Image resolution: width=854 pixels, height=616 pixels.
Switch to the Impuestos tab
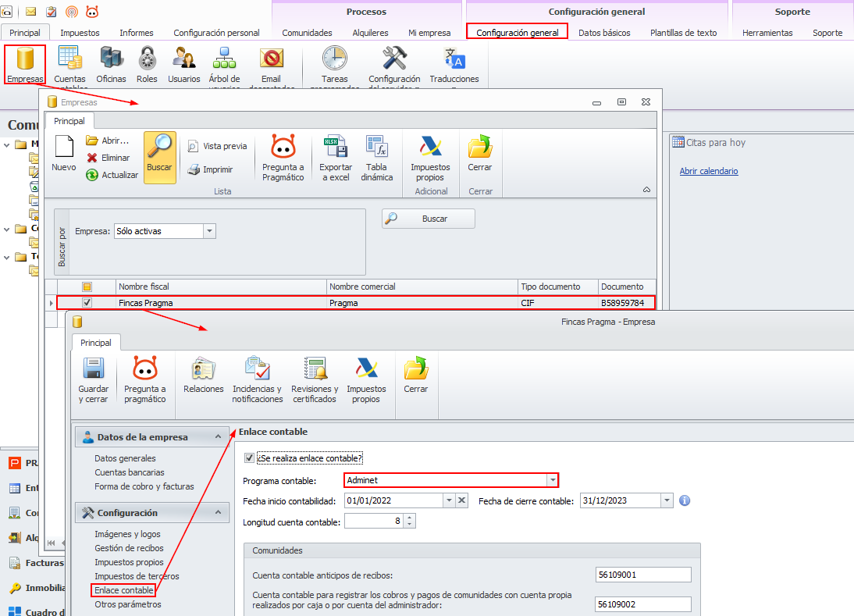80,33
